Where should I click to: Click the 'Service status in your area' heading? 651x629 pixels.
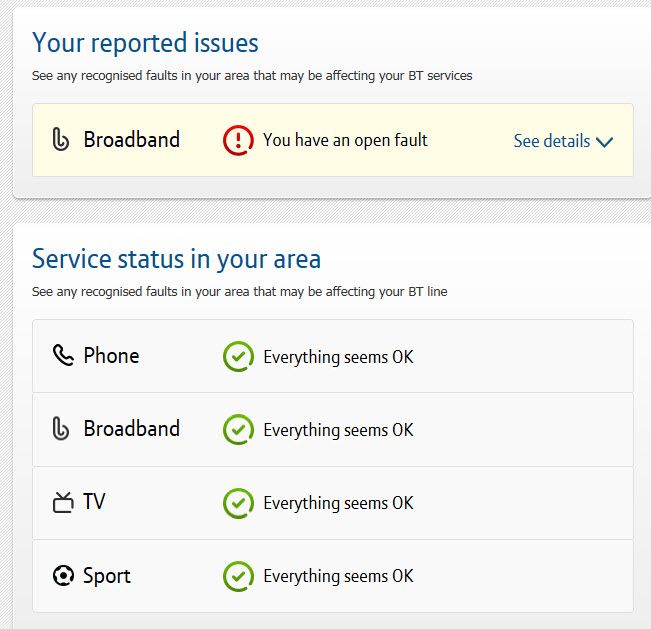coord(176,259)
